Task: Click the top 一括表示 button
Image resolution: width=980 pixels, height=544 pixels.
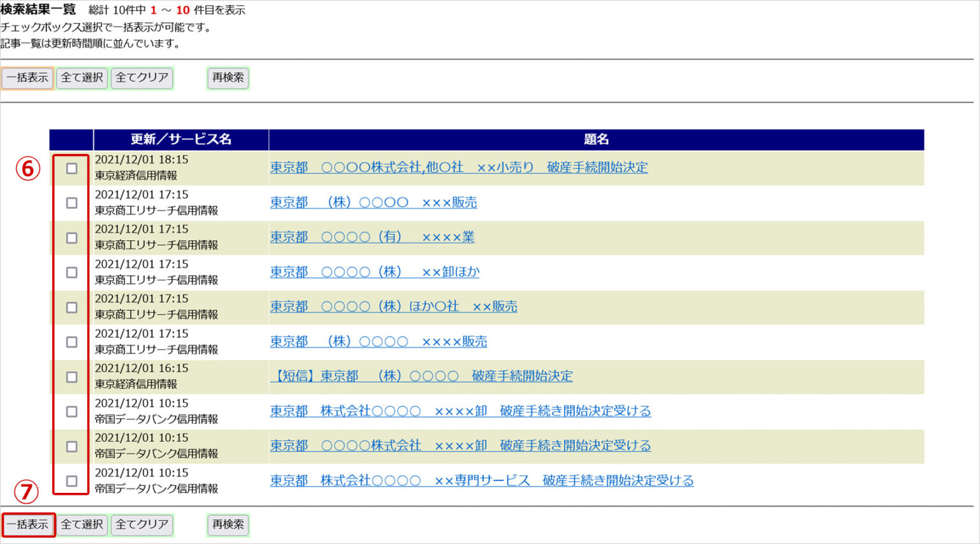Action: [27, 78]
